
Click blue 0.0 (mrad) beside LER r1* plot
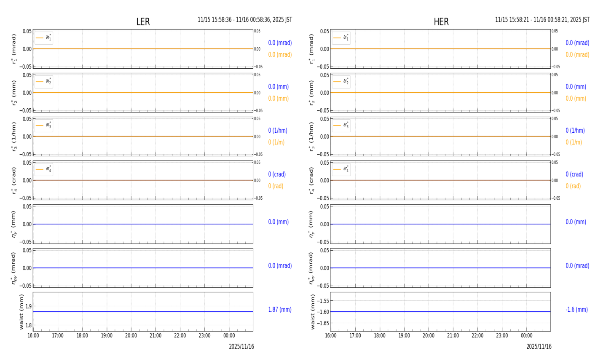point(280,43)
